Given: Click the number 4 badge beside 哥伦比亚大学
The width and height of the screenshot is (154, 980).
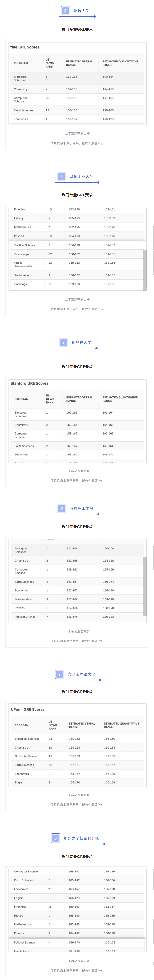Looking at the screenshot, I should [x=62, y=177].
